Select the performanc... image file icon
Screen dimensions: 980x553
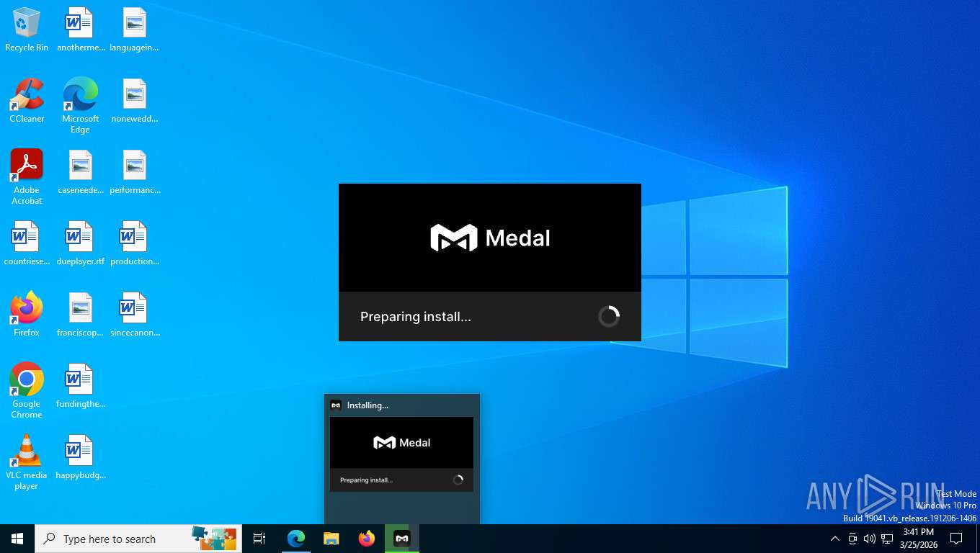pyautogui.click(x=134, y=172)
